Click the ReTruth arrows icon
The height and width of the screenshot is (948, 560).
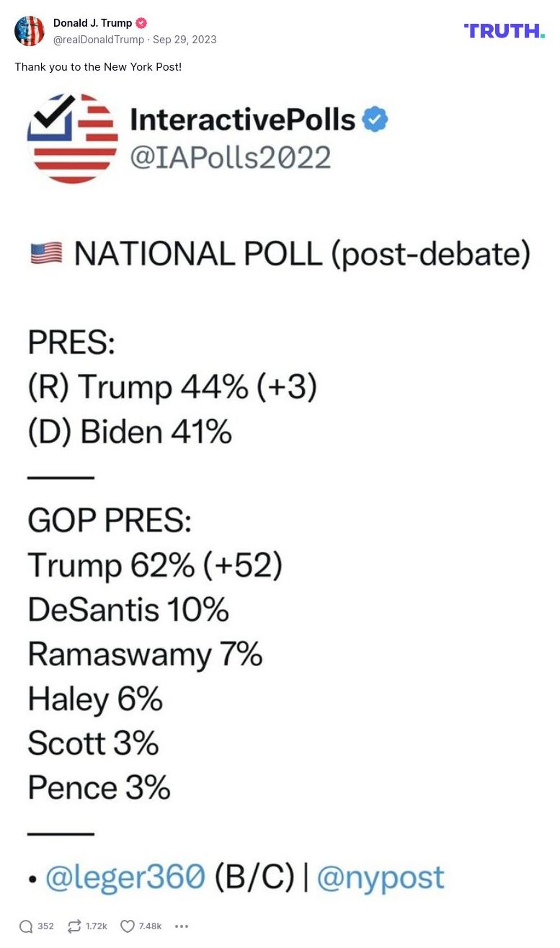(74, 926)
